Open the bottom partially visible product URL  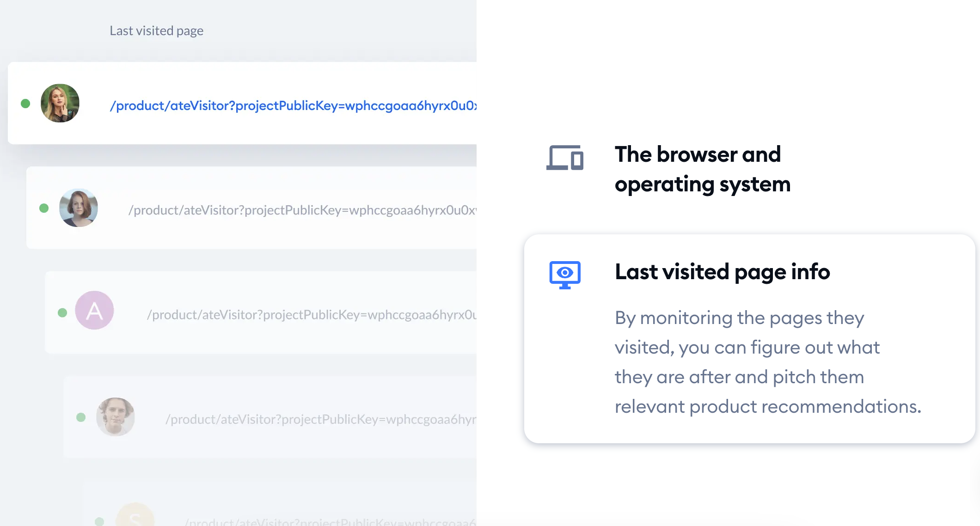[330, 521]
